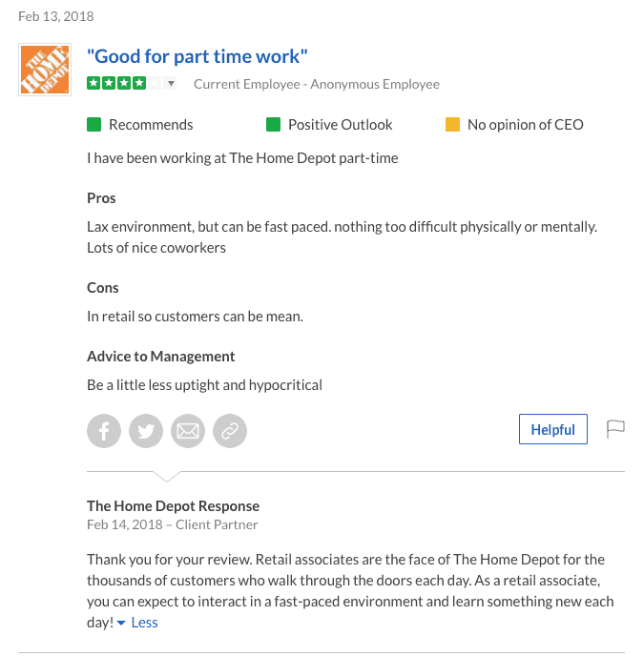Click the green Positive Outlook square

pyautogui.click(x=273, y=125)
